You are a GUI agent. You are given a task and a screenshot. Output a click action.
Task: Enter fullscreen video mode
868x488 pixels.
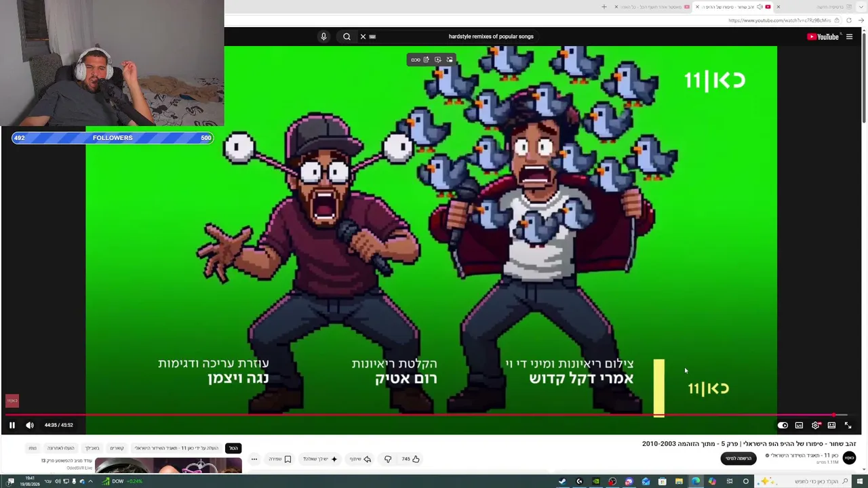pos(848,426)
